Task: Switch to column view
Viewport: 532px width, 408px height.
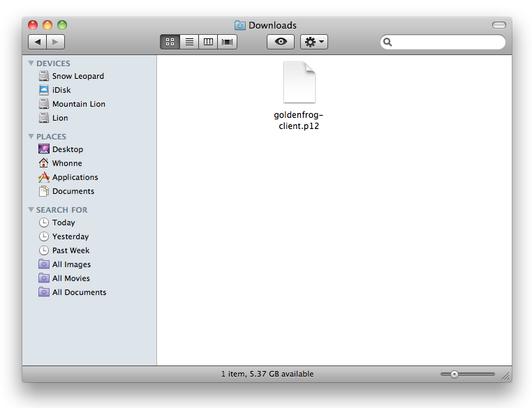Action: click(x=208, y=42)
